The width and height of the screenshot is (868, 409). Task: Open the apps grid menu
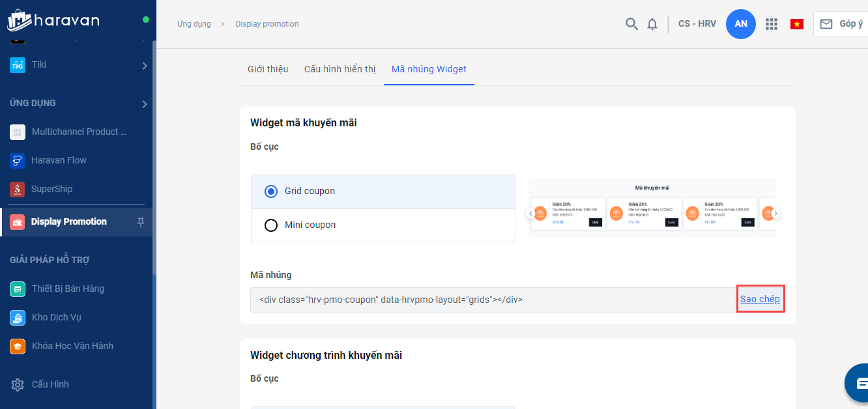(772, 24)
